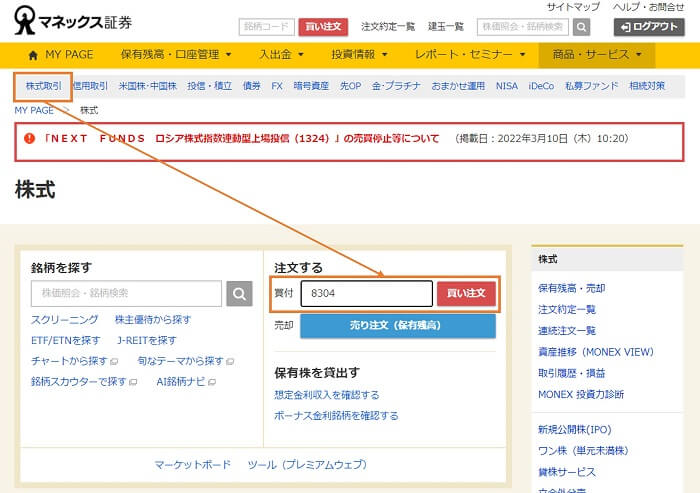Screen dimensions: 700x493
Task: Open ツール（プレミアムウェブ） link
Action: click(x=308, y=465)
